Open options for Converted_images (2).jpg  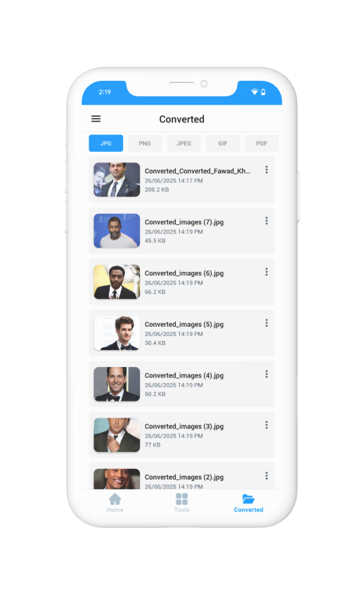266,476
